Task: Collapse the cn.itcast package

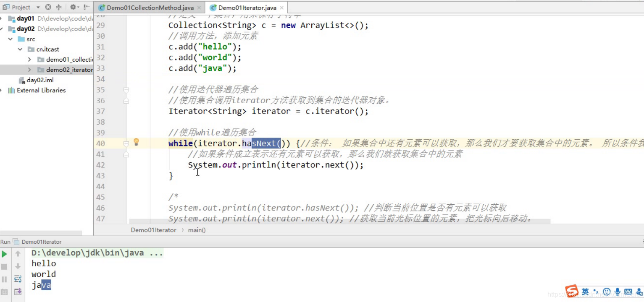Action: coord(20,49)
